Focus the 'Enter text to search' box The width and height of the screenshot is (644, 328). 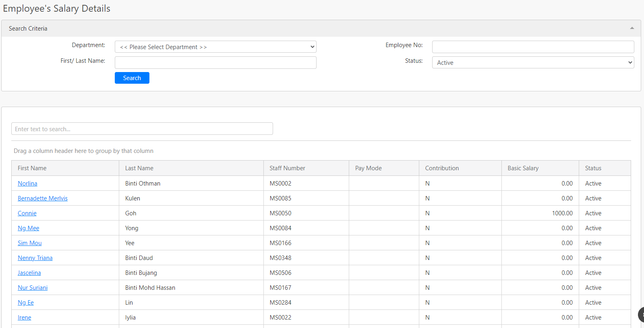[x=142, y=129]
